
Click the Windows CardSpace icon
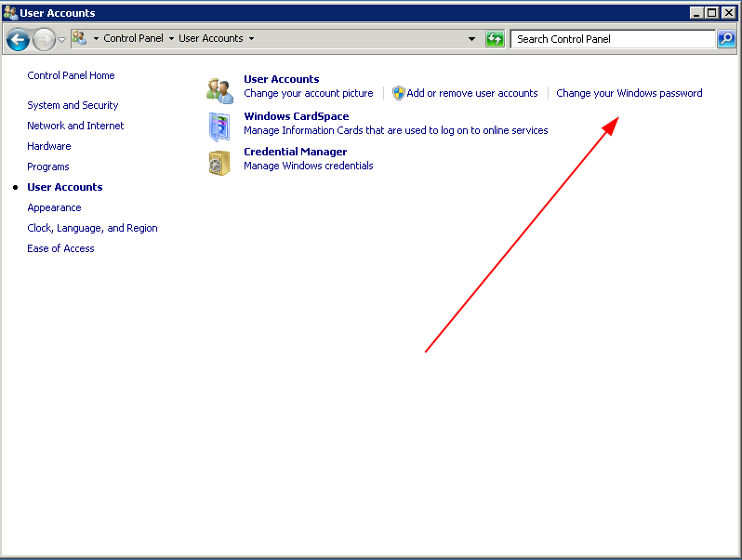click(x=219, y=127)
